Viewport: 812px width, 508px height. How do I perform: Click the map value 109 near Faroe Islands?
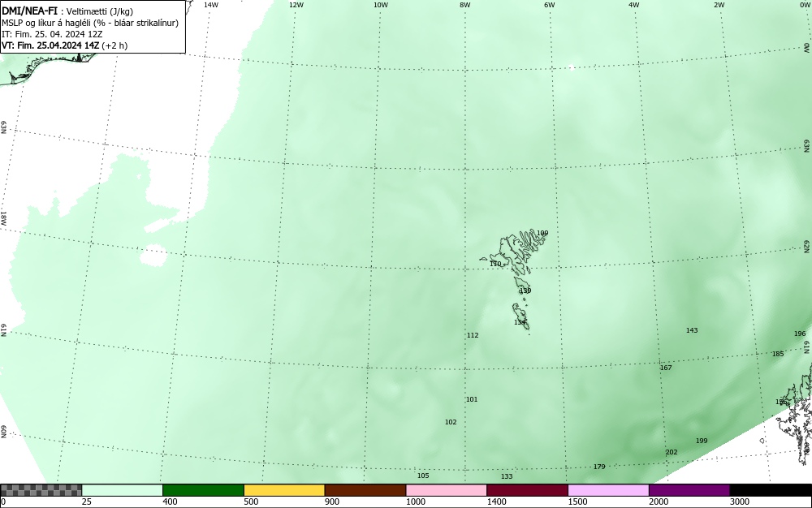pyautogui.click(x=542, y=233)
